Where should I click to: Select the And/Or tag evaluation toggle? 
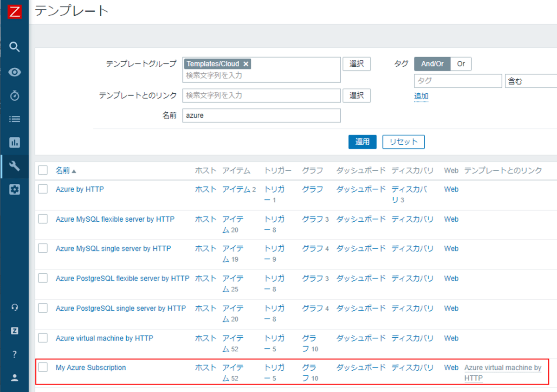(x=432, y=64)
